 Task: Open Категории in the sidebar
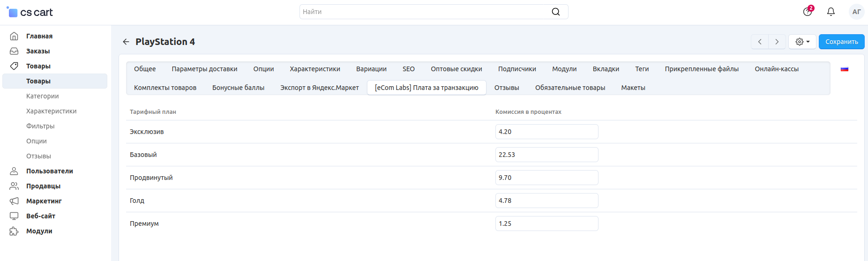click(x=43, y=96)
